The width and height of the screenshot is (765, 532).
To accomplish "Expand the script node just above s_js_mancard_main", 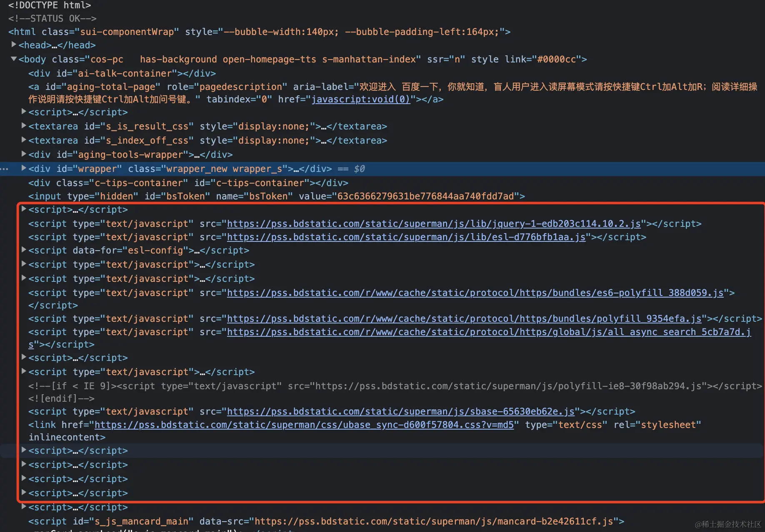I will coord(24,507).
